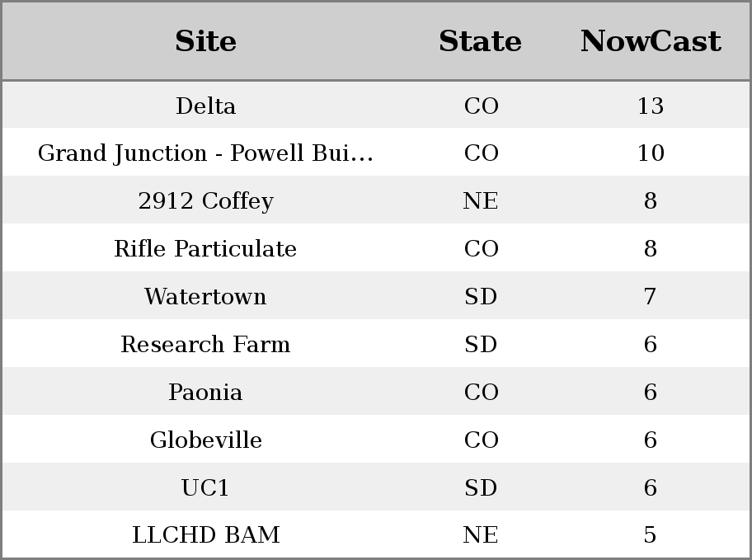Screen dimensions: 752x560
Task: Select the Paonia site cell
Action: pyautogui.click(x=205, y=392)
